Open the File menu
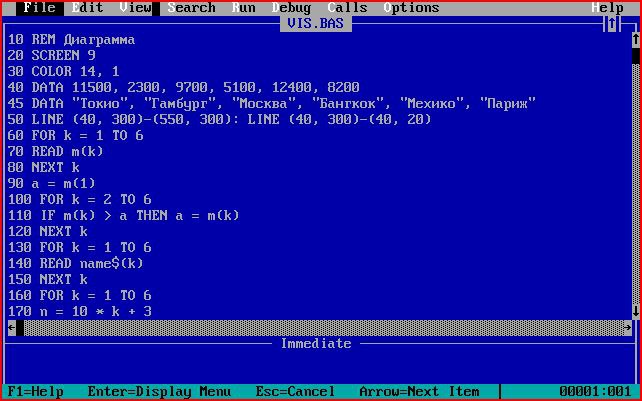Image resolution: width=642 pixels, height=401 pixels. pos(39,8)
